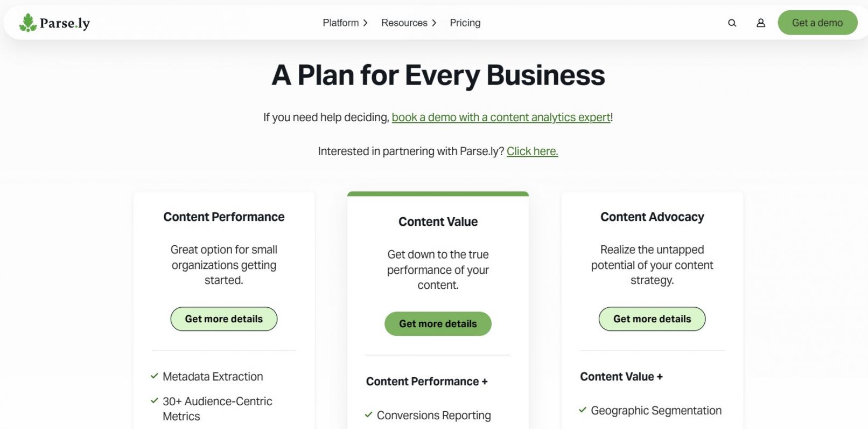Image resolution: width=868 pixels, height=429 pixels.
Task: Click the Parse.ly leaf logo
Action: click(x=28, y=23)
